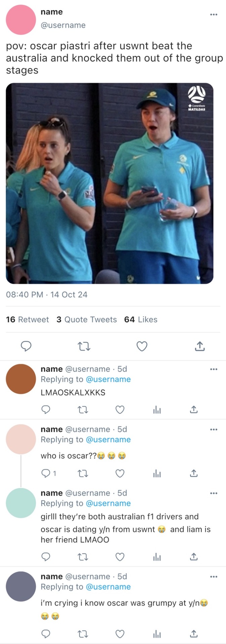The height and width of the screenshot is (644, 226).
Task: Share the main tweet
Action: click(x=200, y=346)
